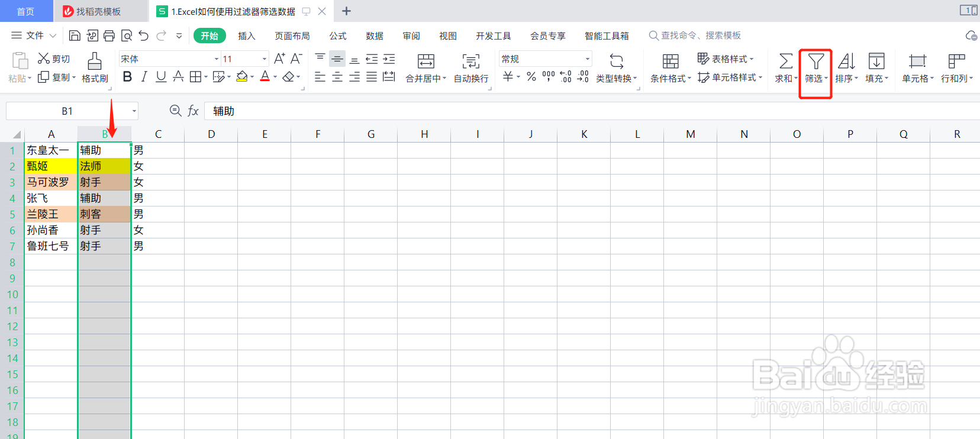
Task: Apply strikethrough text icon
Action: point(178,77)
